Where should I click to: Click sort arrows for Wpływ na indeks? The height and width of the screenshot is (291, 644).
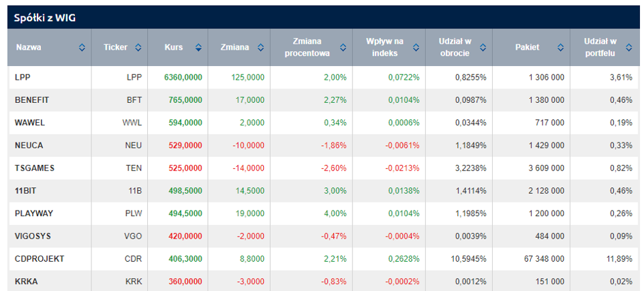point(416,48)
